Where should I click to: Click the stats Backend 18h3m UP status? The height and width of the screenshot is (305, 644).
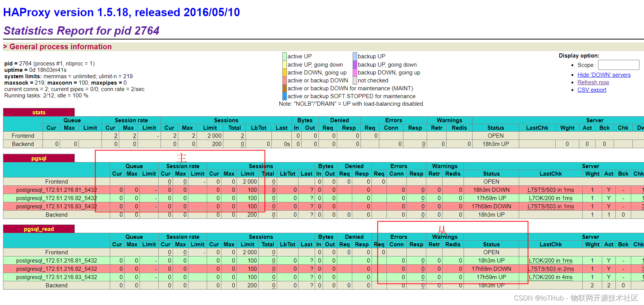point(496,144)
